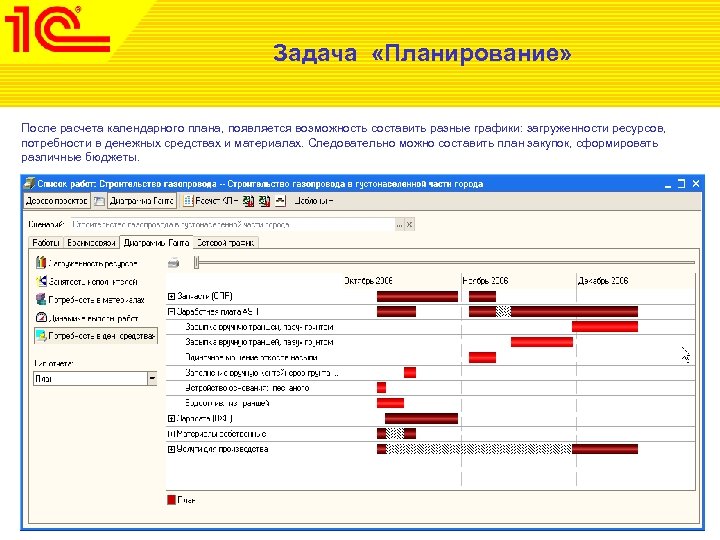Click the calendar plan calculation icon in toolbar
This screenshot has width=720, height=540.
pyautogui.click(x=187, y=201)
